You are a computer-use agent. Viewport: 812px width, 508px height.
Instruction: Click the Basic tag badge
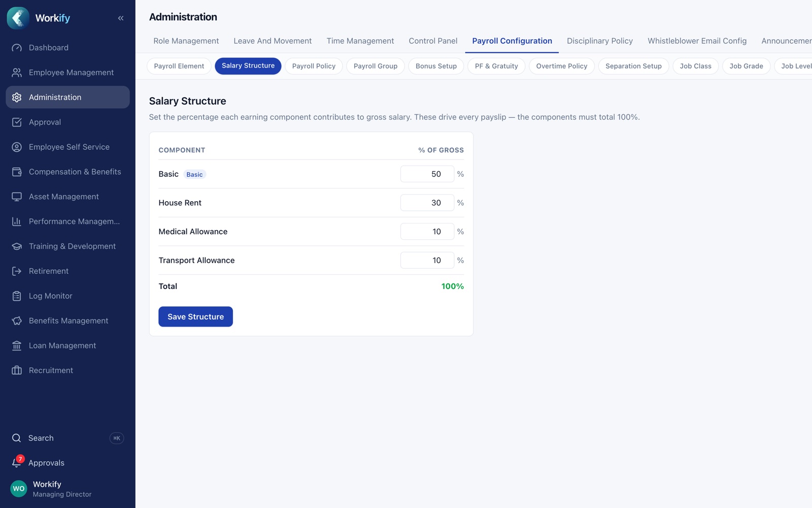194,174
